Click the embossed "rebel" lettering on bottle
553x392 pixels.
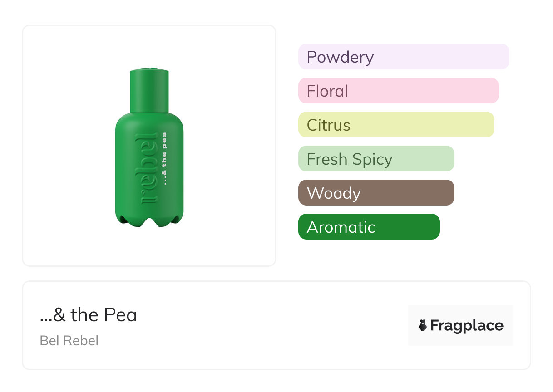click(149, 168)
